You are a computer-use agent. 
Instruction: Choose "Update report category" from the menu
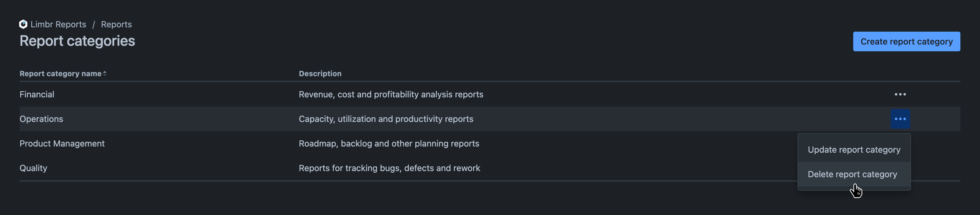(x=854, y=150)
